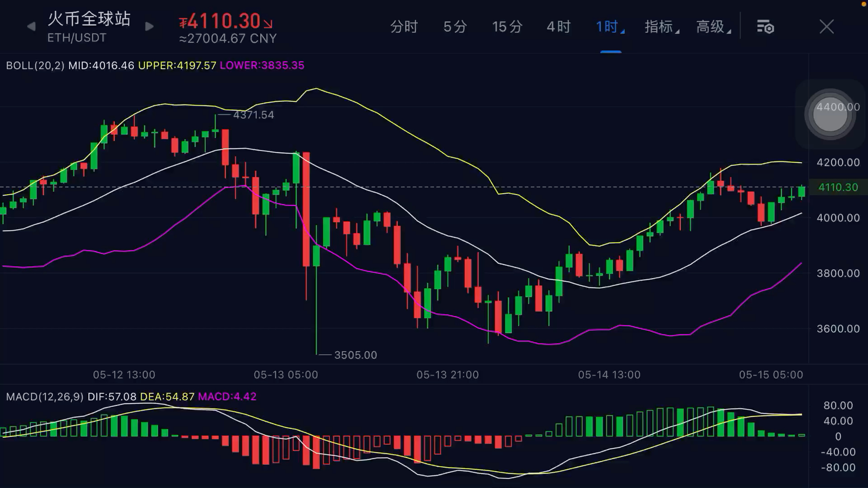Tap the MACD 80.00 axis label
868x488 pixels.
838,405
